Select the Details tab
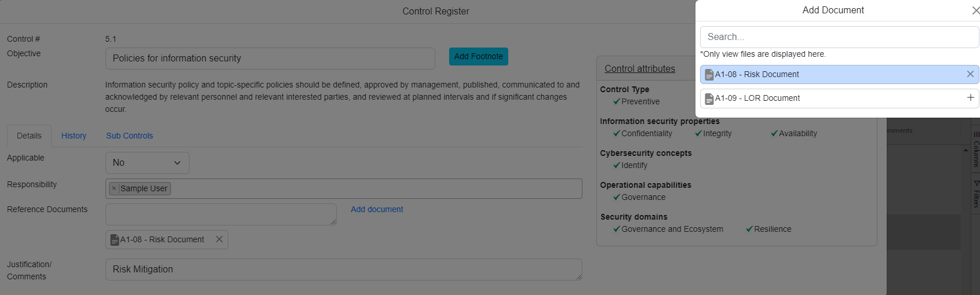Screen dimensions: 980x295 click(x=29, y=136)
